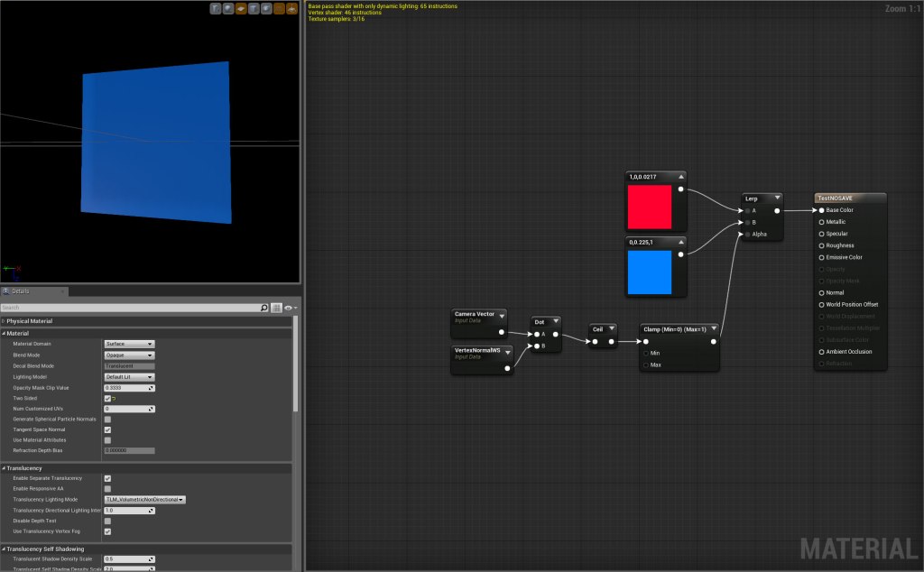
Task: Select the Camera Vector node
Action: pos(478,317)
